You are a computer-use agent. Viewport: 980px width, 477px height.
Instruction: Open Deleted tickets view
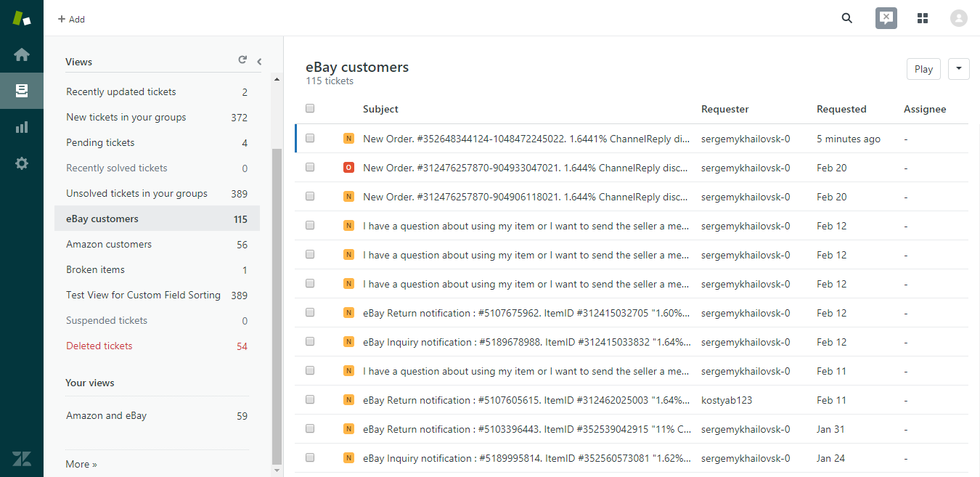(157, 346)
